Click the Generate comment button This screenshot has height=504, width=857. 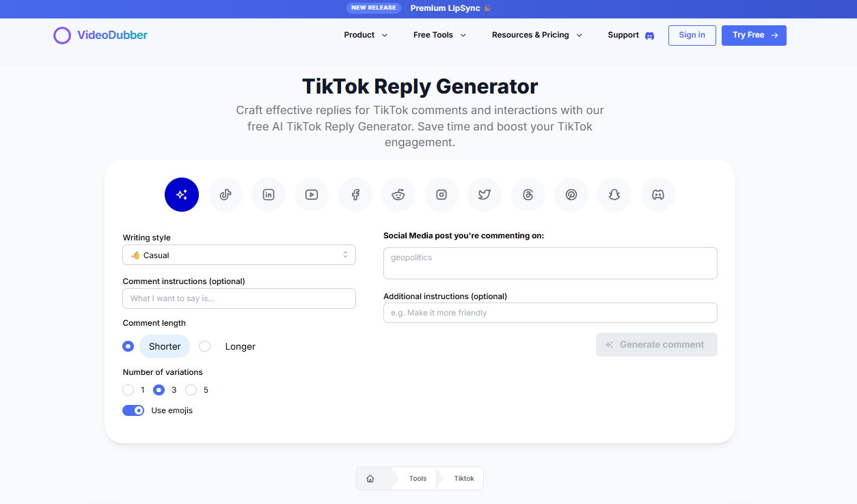click(657, 344)
